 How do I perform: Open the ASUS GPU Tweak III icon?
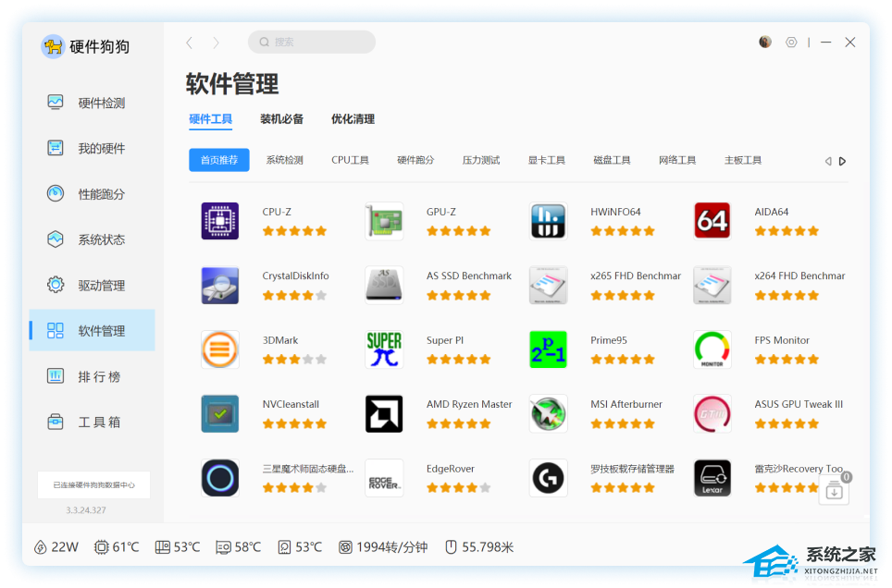point(712,413)
